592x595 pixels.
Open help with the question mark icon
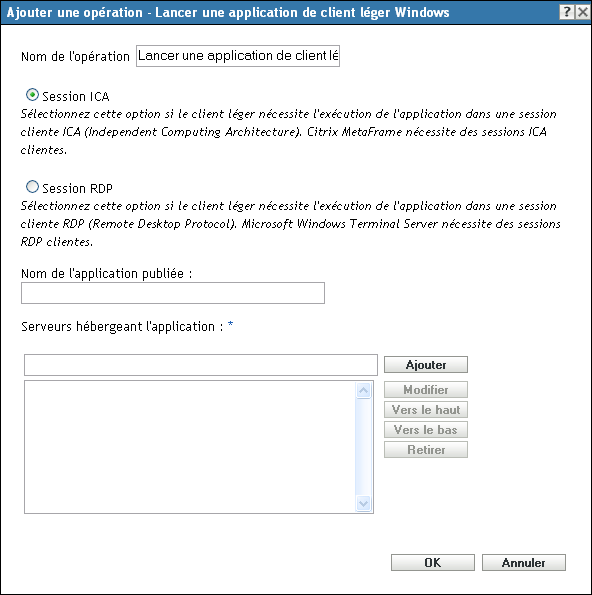click(x=567, y=12)
